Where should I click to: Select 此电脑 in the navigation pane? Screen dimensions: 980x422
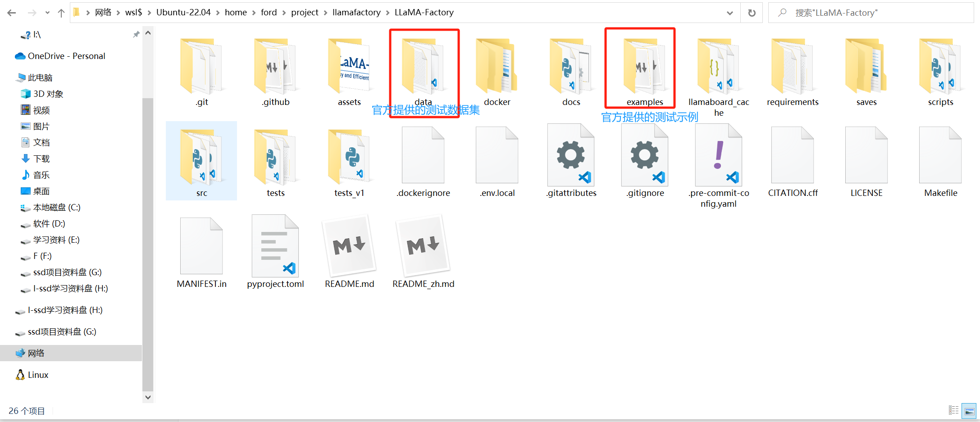coord(40,77)
